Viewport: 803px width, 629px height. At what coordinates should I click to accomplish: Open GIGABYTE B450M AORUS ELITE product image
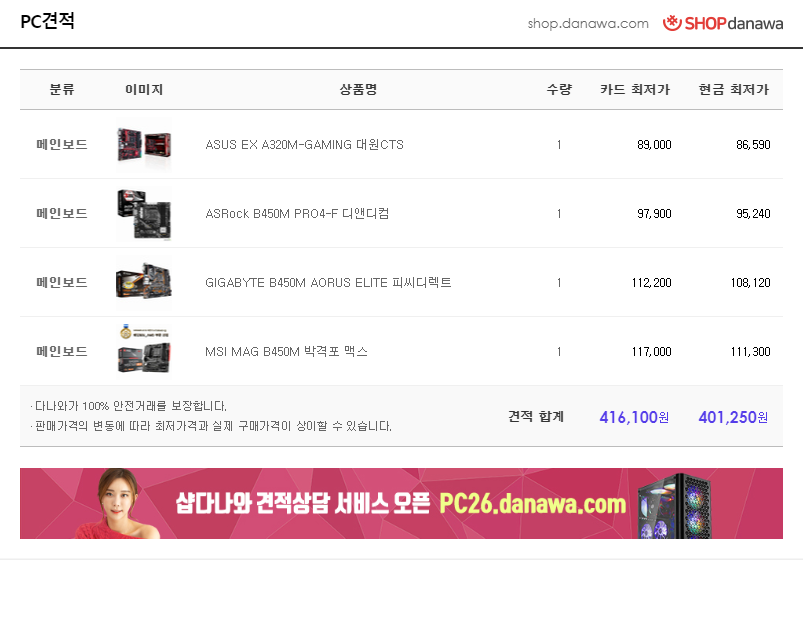(x=144, y=282)
